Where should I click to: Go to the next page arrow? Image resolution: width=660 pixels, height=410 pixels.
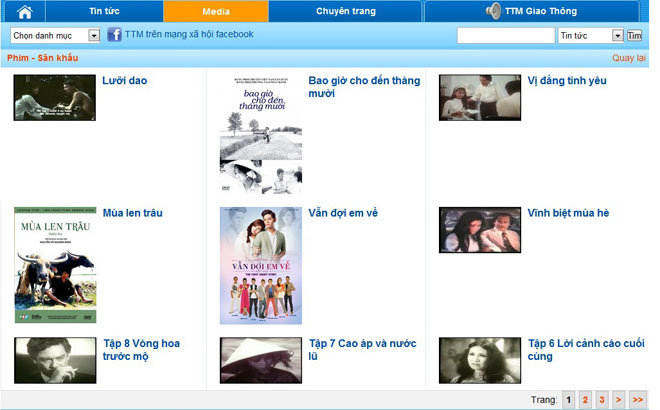tap(618, 400)
